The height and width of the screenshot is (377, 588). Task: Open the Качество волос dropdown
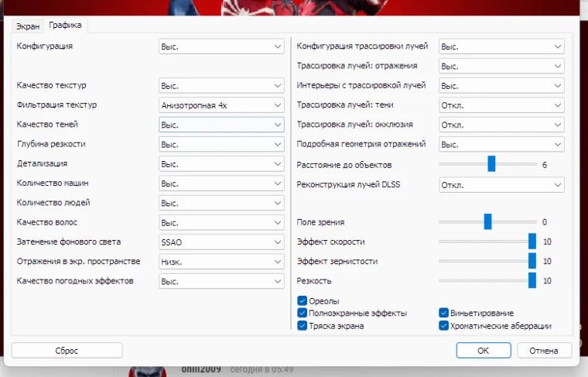tap(221, 222)
